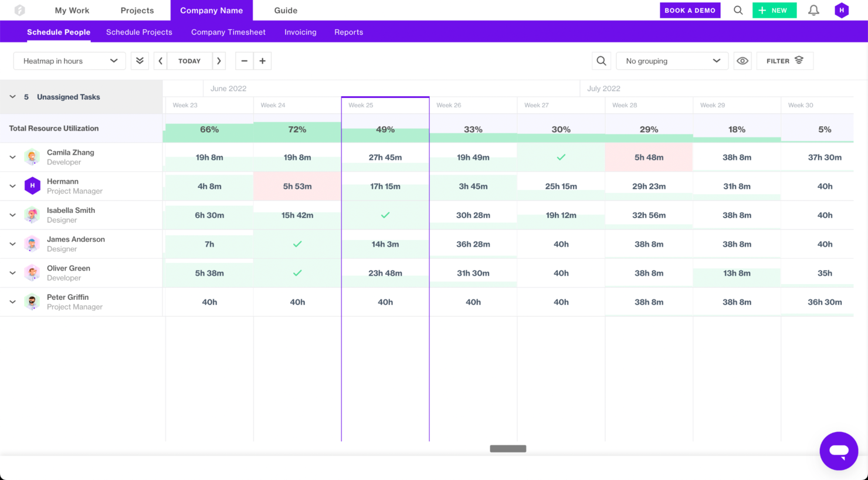Click Peter Griffin's avatar

tap(32, 302)
